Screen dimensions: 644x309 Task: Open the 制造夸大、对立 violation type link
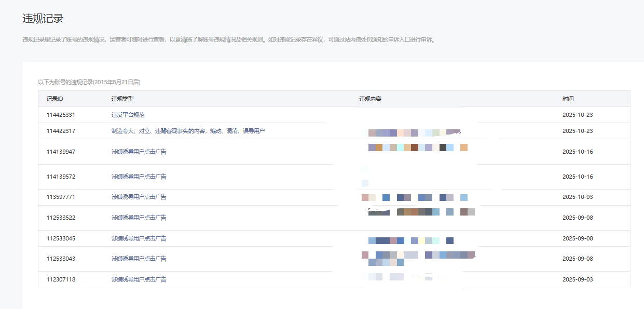click(x=188, y=131)
